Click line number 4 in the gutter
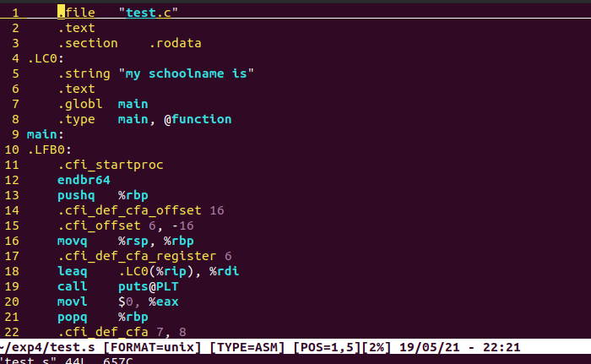This screenshot has width=591, height=364. coord(16,58)
